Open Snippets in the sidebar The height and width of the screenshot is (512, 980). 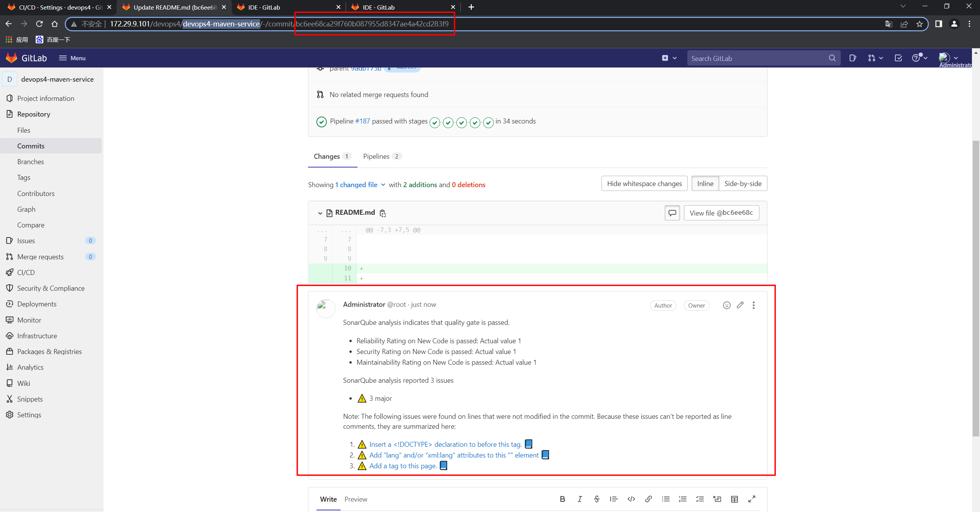pos(30,399)
